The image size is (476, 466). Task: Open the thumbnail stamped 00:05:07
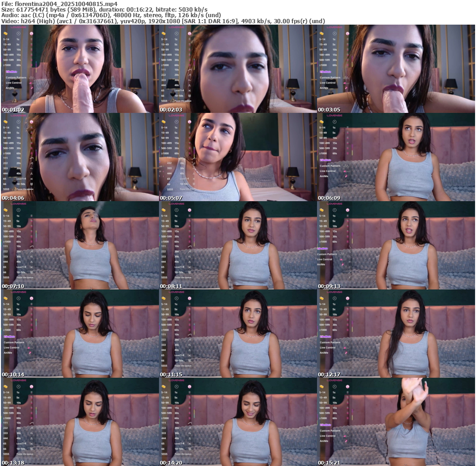click(x=238, y=157)
